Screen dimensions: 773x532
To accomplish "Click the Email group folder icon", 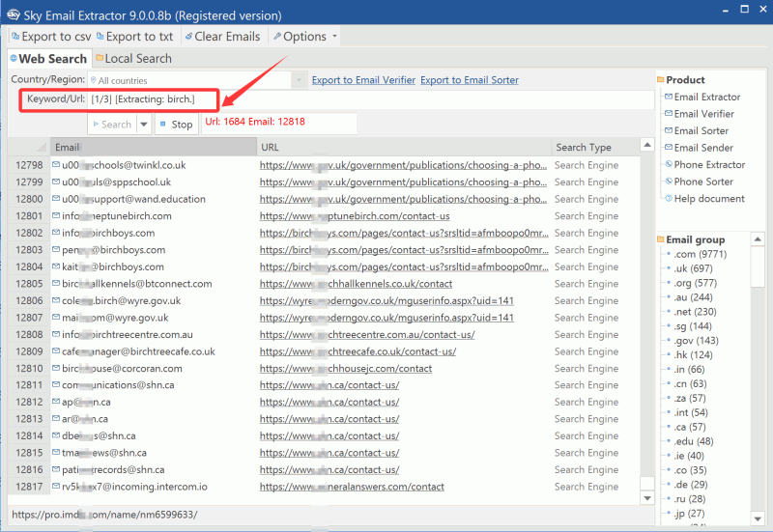I will pyautogui.click(x=661, y=239).
